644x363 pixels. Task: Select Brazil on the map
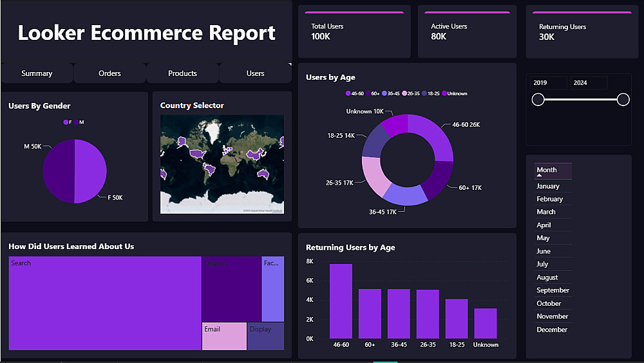point(211,169)
